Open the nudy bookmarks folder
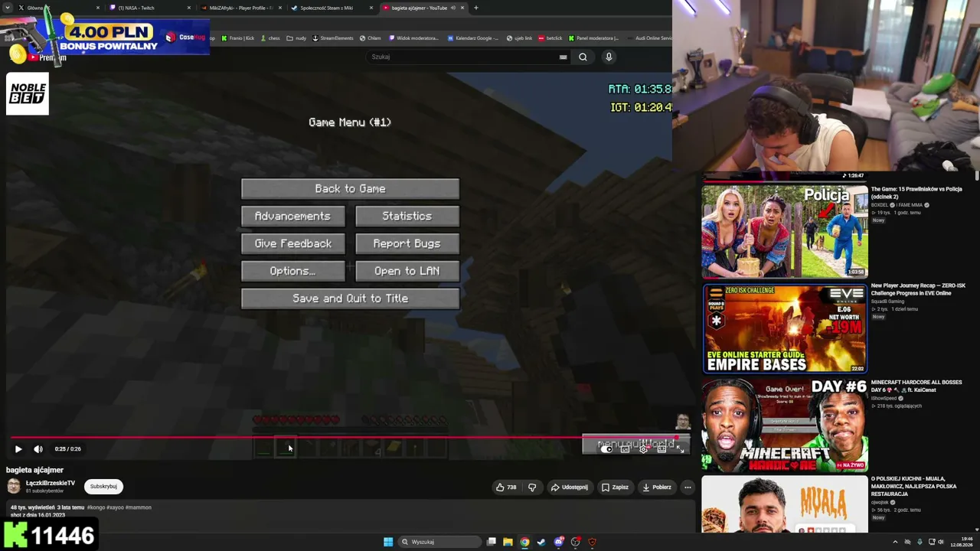Image resolution: width=980 pixels, height=551 pixels. pyautogui.click(x=296, y=38)
